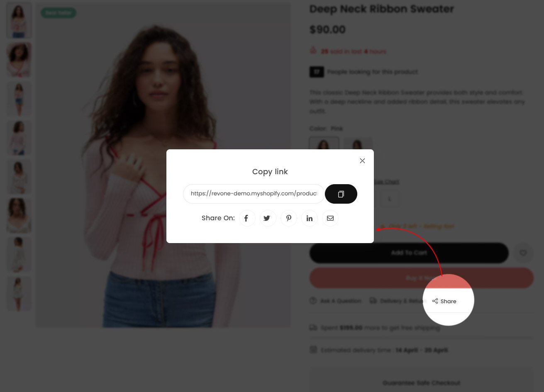Click the Share link in the highlighted circle

pos(444,301)
